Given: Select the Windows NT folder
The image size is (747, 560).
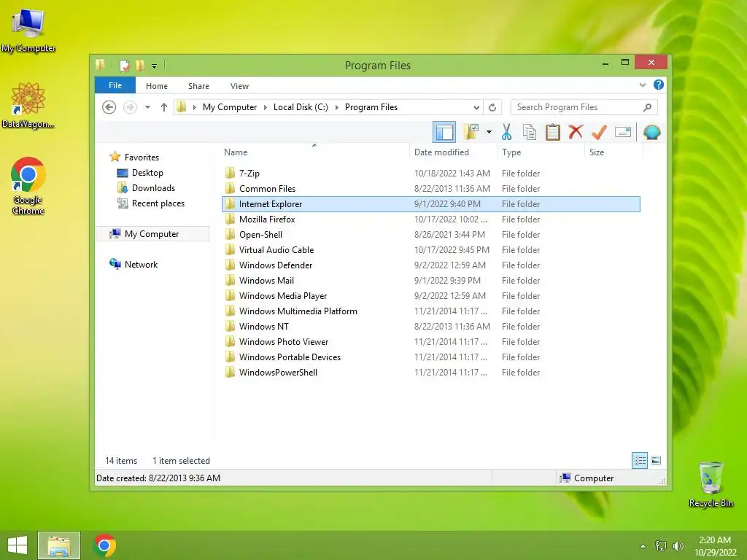Looking at the screenshot, I should pos(430,326).
